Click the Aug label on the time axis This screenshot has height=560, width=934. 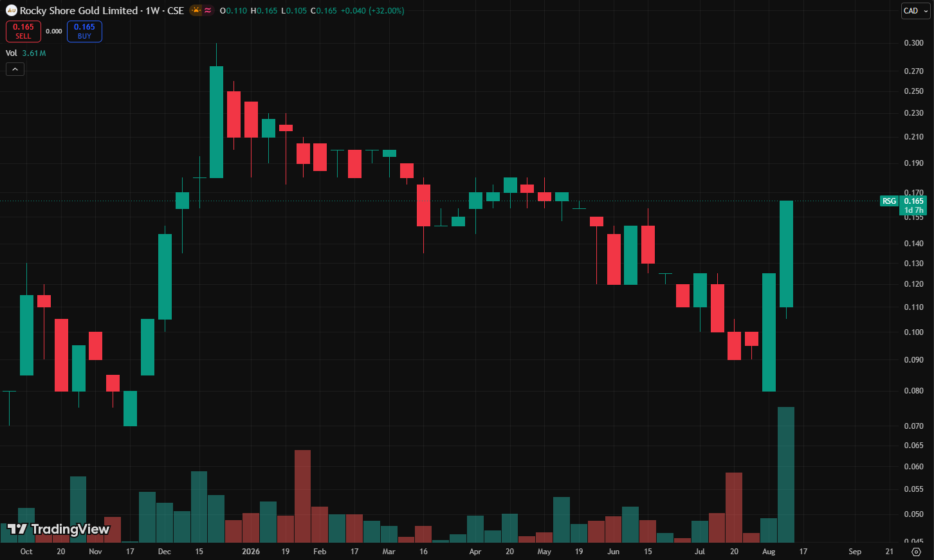coord(769,552)
